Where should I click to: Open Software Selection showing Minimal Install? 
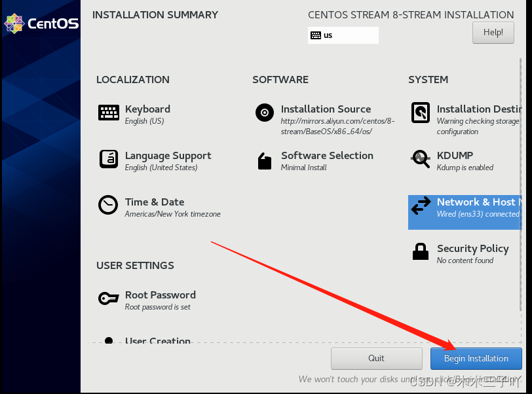pos(327,161)
